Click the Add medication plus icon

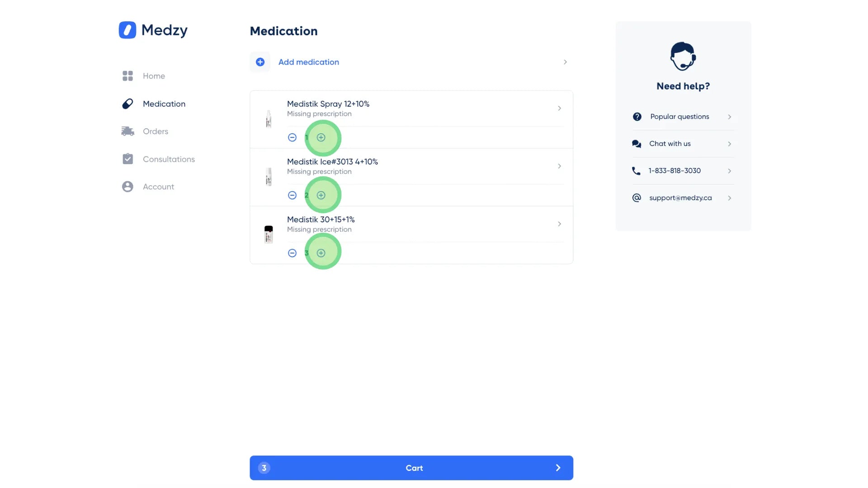coord(260,62)
